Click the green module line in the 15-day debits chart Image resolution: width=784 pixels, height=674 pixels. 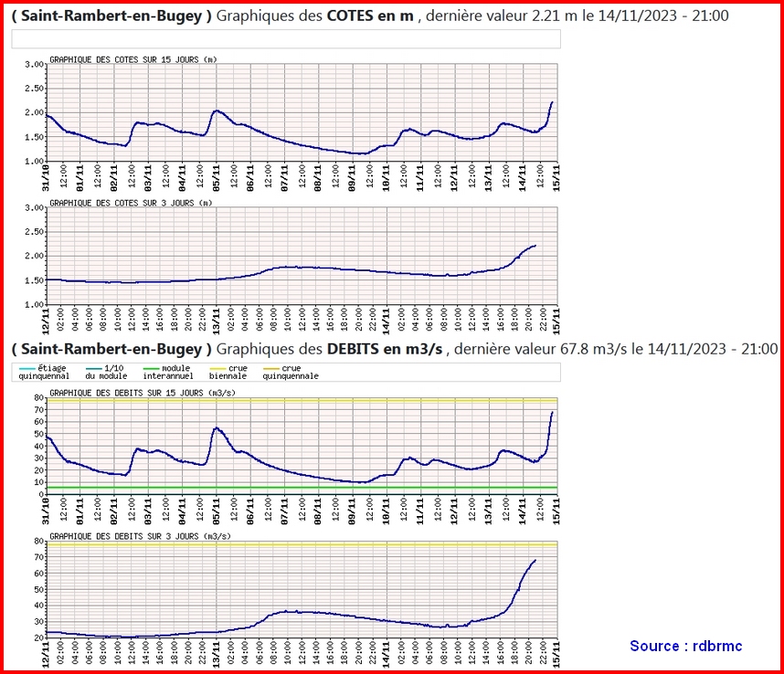(302, 487)
